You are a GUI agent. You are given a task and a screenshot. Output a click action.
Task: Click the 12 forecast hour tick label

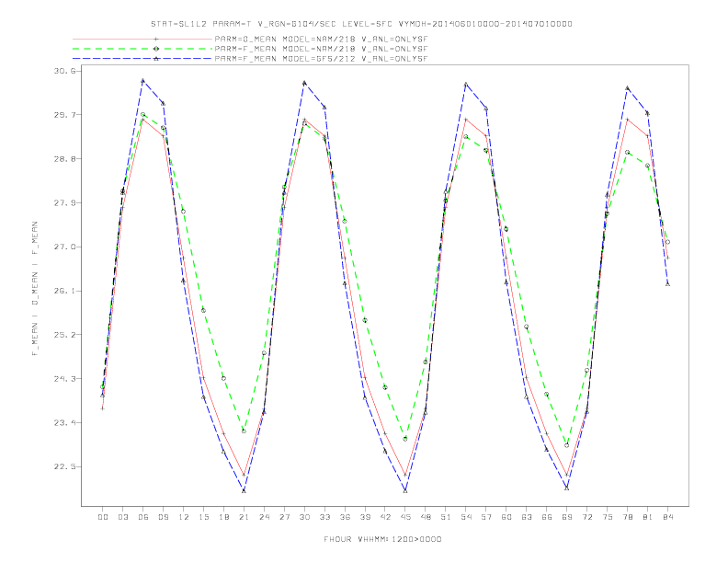(x=184, y=517)
